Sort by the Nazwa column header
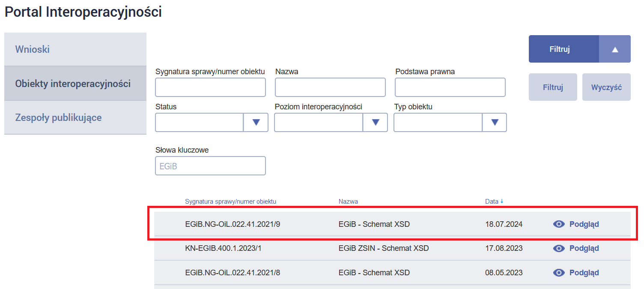 coord(348,202)
